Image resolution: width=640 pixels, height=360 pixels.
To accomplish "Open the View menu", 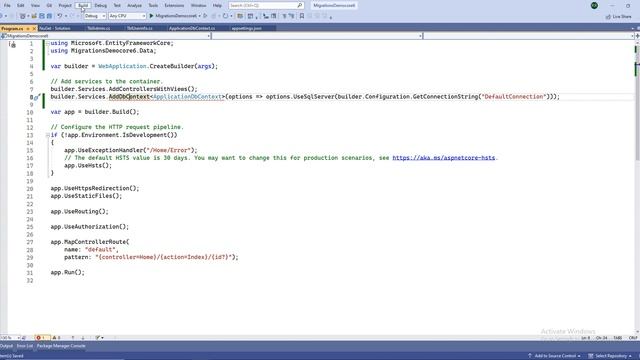I will click(x=35, y=5).
